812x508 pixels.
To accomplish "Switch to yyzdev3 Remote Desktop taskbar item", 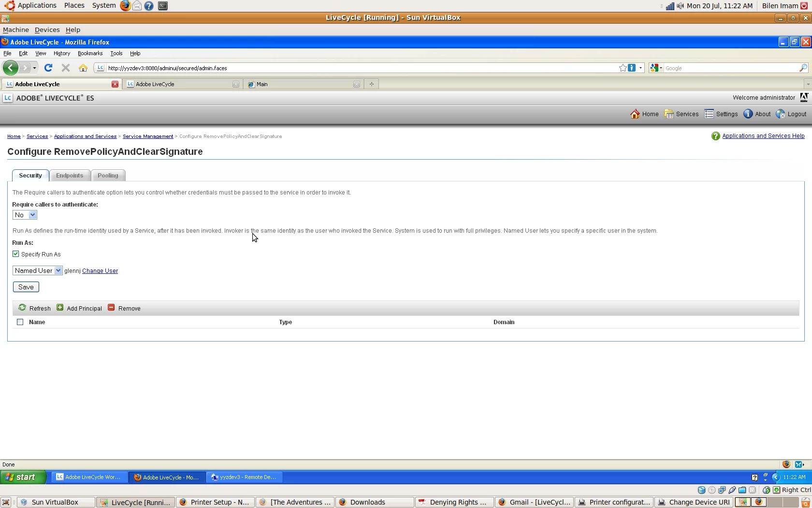I will coord(244,478).
